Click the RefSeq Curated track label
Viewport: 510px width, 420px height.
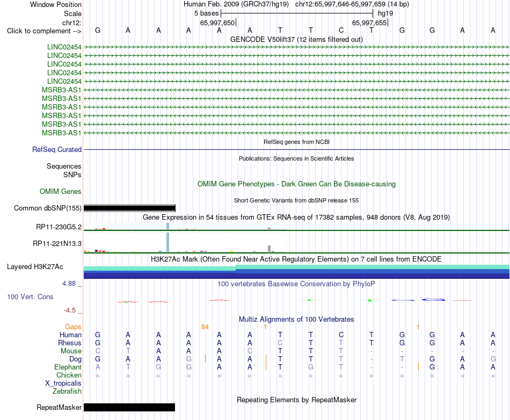[x=56, y=149]
